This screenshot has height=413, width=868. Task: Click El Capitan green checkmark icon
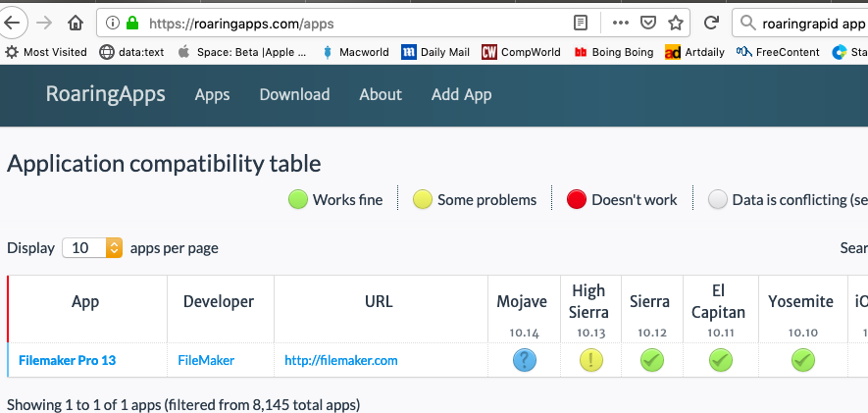point(721,360)
